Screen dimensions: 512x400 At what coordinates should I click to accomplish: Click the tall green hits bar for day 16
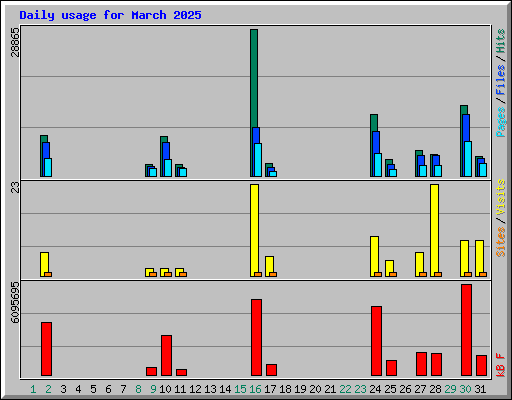254,78
